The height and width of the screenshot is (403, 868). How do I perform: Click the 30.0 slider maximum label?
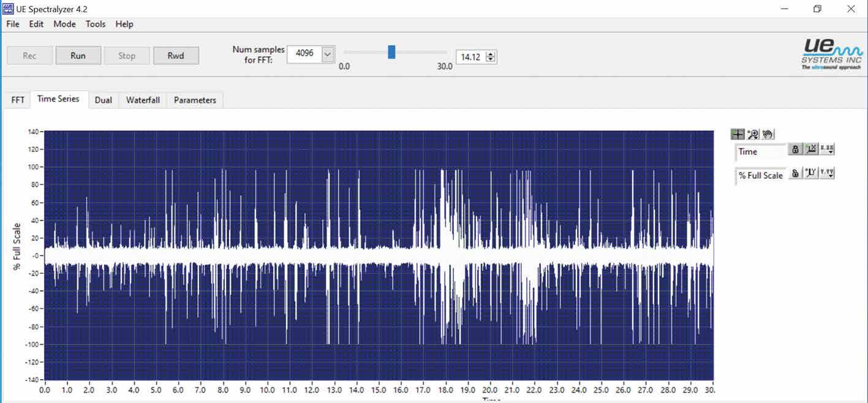tap(445, 66)
